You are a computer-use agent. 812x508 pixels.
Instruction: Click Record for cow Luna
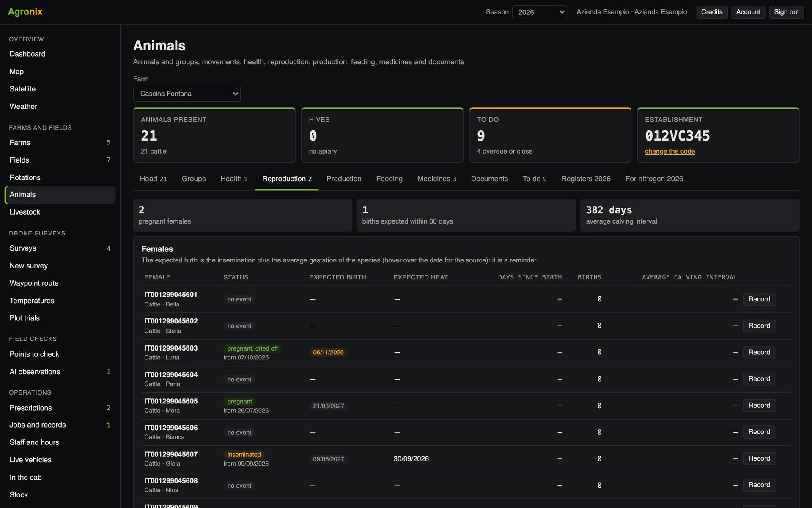pyautogui.click(x=759, y=352)
